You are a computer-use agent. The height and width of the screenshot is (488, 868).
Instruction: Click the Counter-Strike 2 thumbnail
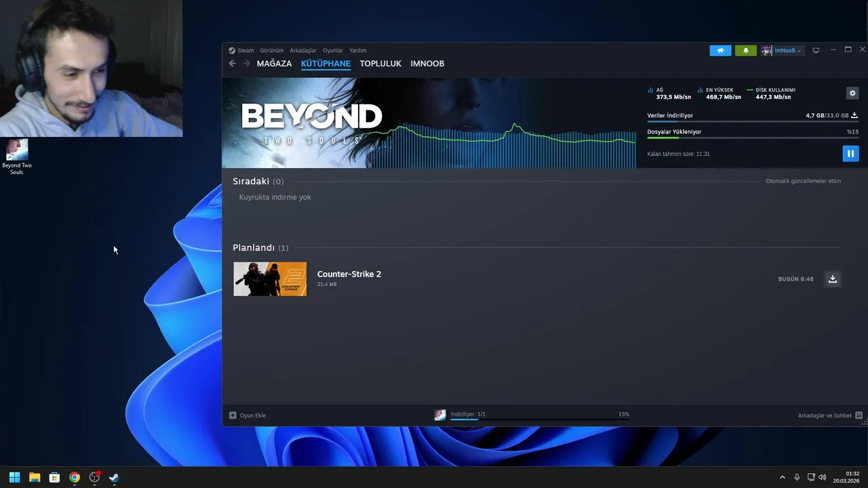(x=270, y=279)
